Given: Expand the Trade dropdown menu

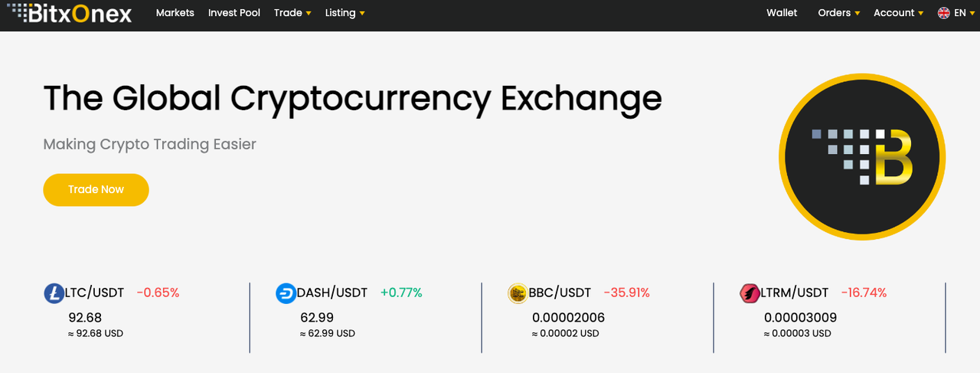Looking at the screenshot, I should tap(292, 13).
